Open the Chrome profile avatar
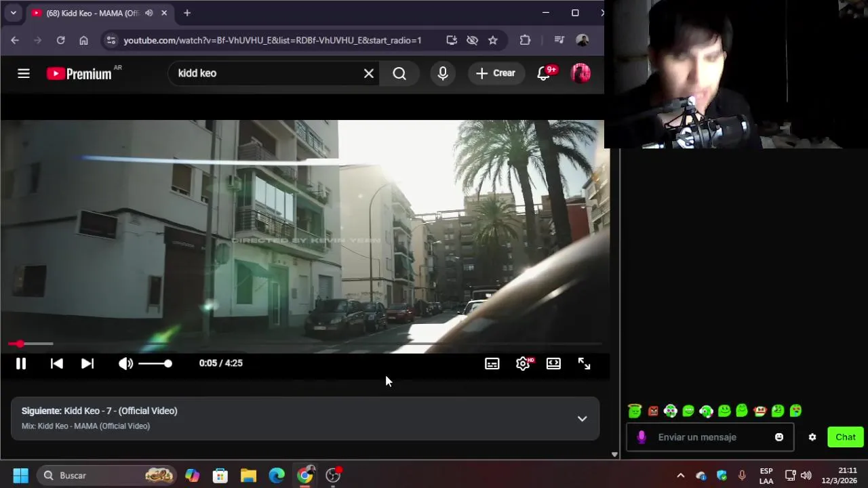Image resolution: width=868 pixels, height=488 pixels. point(583,41)
